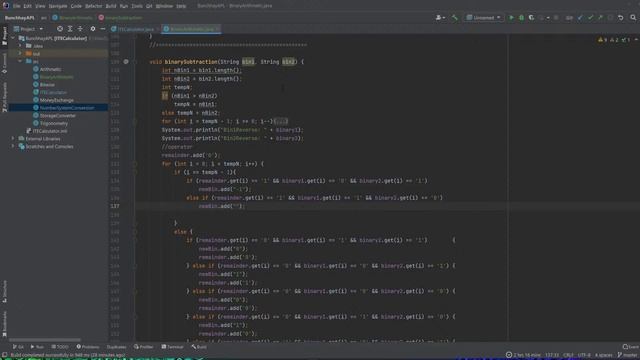Open the Build tool window tab
Viewport: 640px width, 360px height.
[199, 347]
